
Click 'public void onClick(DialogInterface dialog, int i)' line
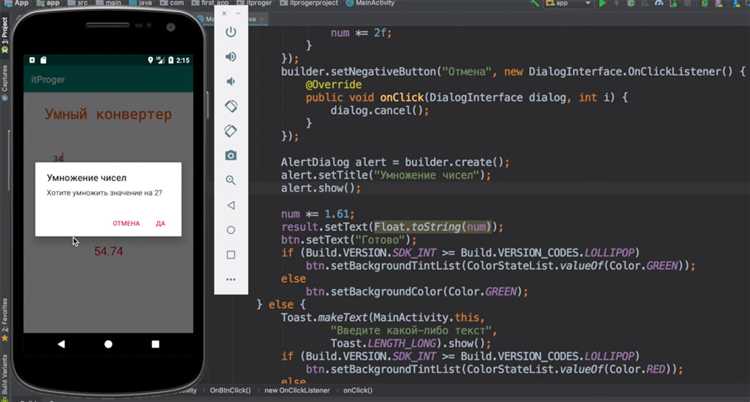[x=466, y=98]
